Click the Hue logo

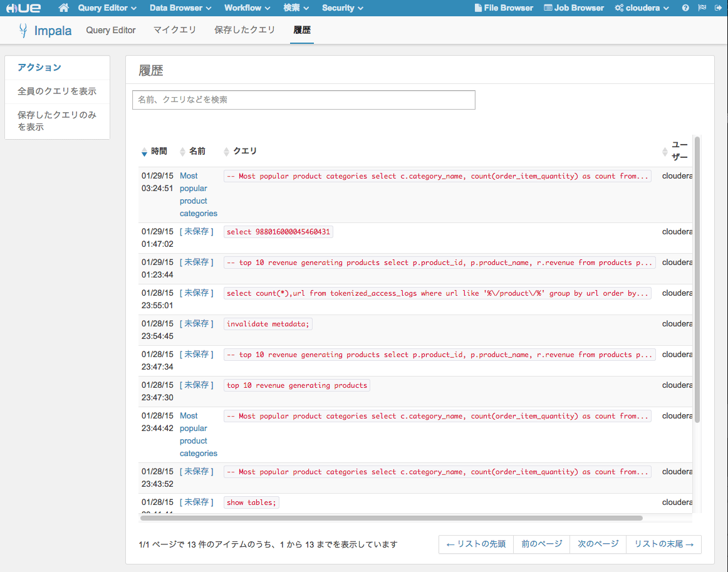24,8
